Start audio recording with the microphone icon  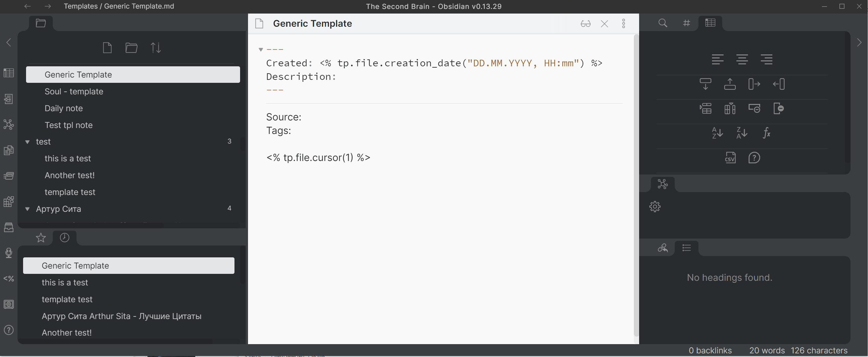(x=9, y=253)
